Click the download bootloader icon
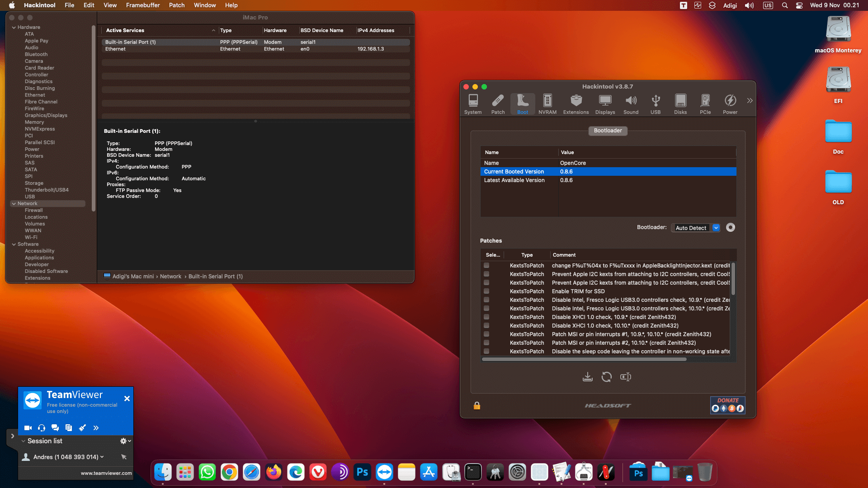Image resolution: width=868 pixels, height=488 pixels. click(587, 376)
